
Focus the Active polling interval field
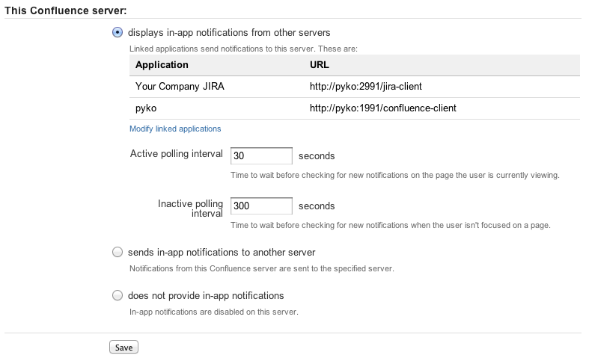pos(261,155)
